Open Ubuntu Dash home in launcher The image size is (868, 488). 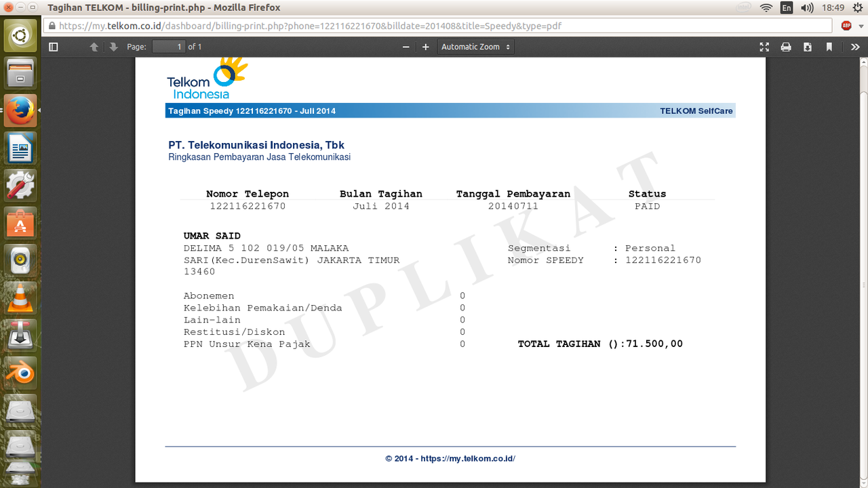[x=20, y=35]
